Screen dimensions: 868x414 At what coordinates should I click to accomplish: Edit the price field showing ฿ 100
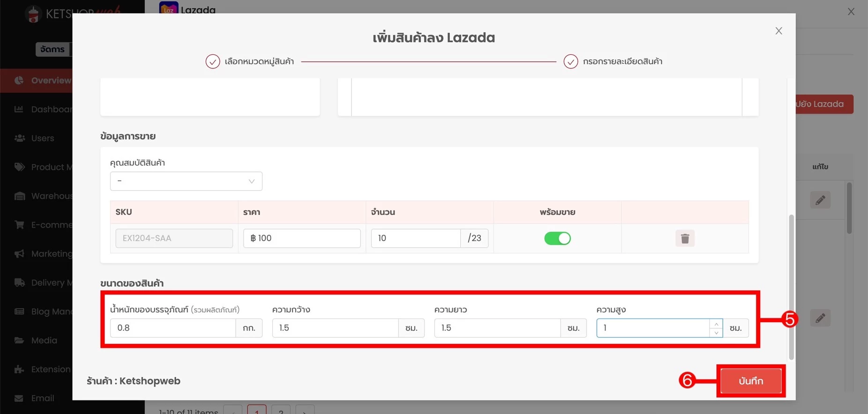coord(302,238)
